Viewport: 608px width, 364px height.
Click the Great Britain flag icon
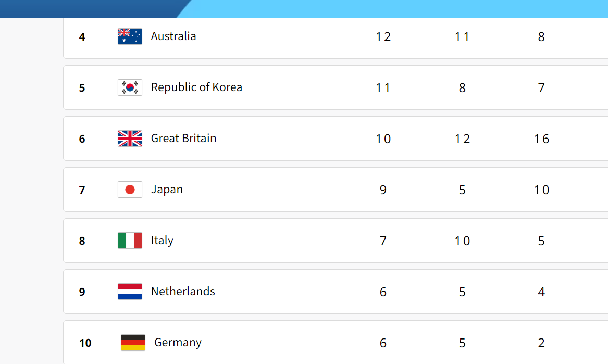click(x=130, y=139)
